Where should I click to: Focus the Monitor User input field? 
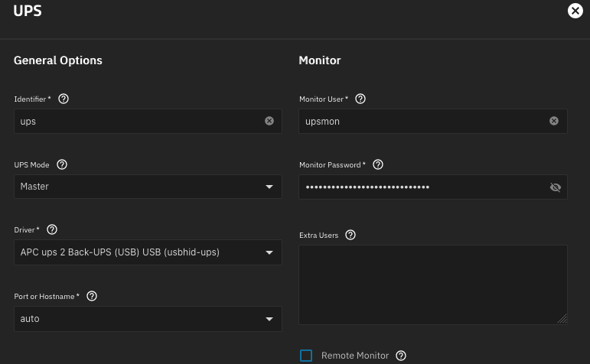tap(421, 121)
